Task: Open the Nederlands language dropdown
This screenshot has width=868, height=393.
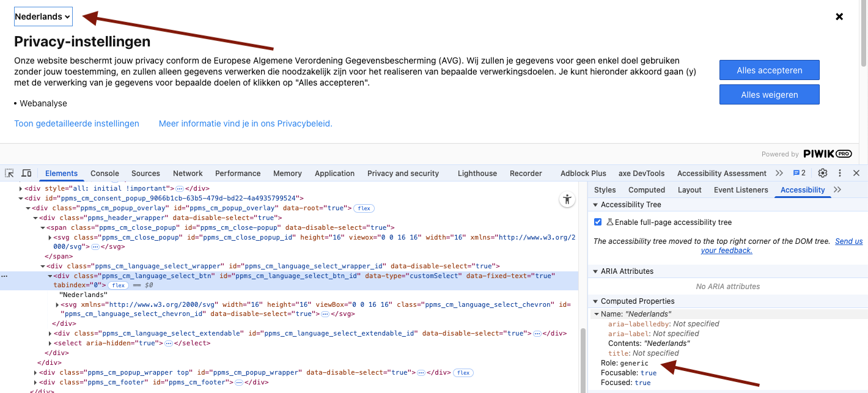Action: pos(43,17)
